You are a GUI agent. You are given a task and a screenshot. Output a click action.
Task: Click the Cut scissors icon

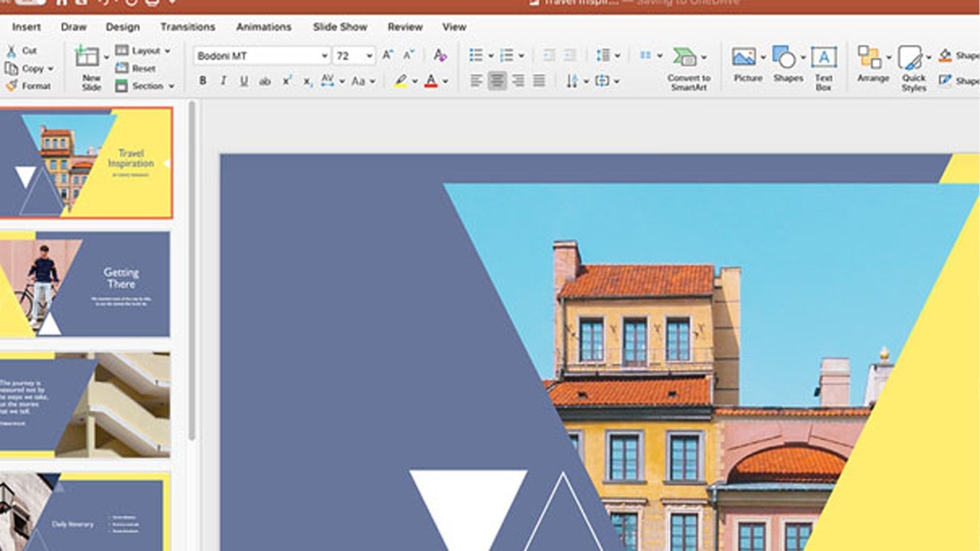tap(11, 51)
